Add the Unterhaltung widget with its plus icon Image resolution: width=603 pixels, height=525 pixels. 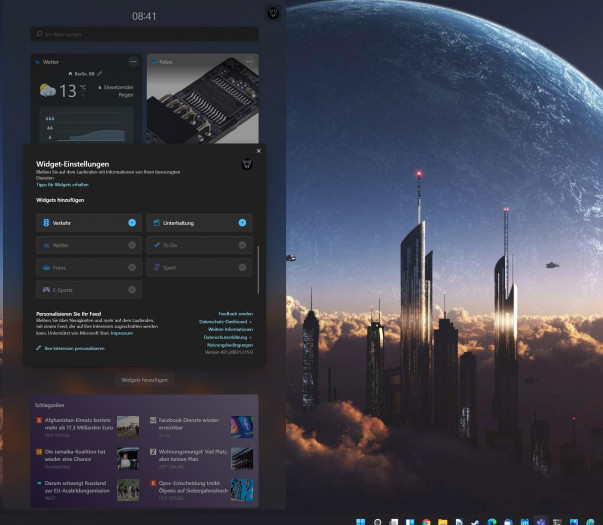242,223
